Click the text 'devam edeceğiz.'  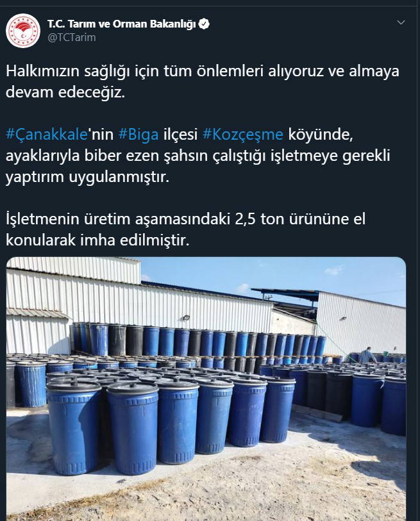(x=65, y=92)
